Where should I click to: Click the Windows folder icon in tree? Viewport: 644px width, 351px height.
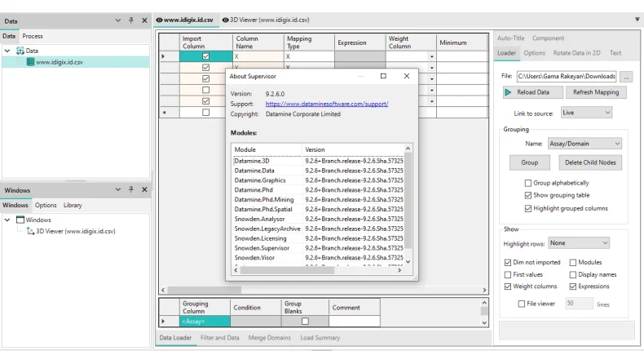pyautogui.click(x=20, y=220)
